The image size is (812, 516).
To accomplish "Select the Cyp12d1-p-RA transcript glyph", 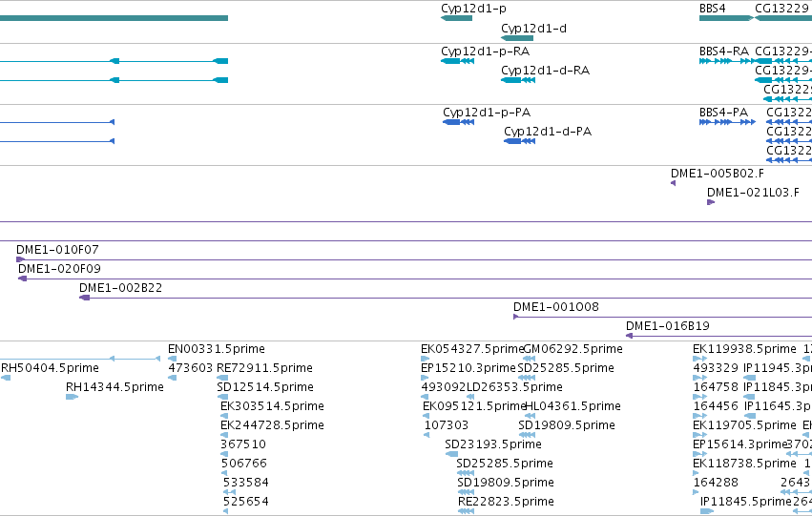I will [x=457, y=61].
